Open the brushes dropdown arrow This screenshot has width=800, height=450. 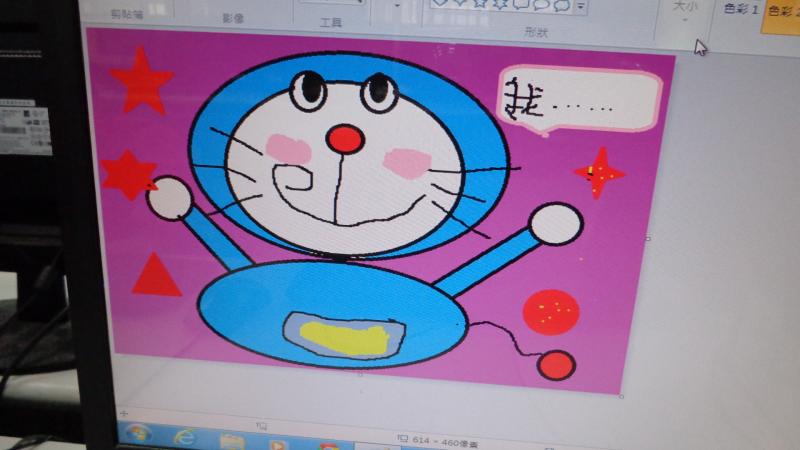[397, 6]
